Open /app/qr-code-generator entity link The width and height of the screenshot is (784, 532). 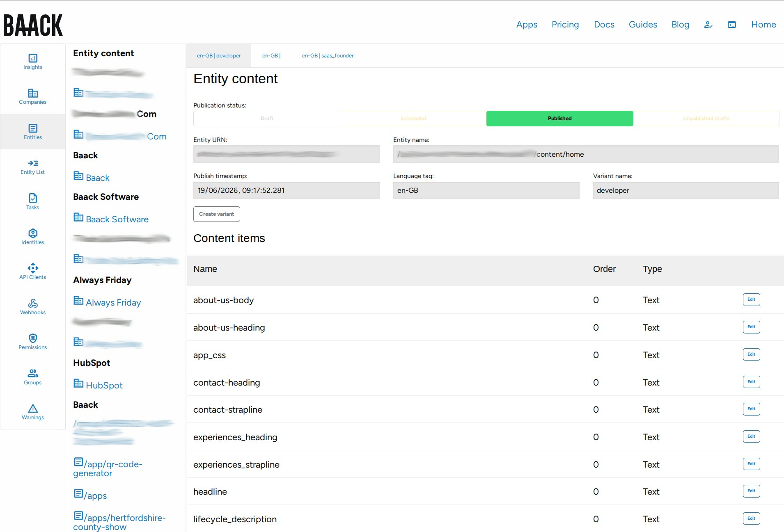pos(108,468)
